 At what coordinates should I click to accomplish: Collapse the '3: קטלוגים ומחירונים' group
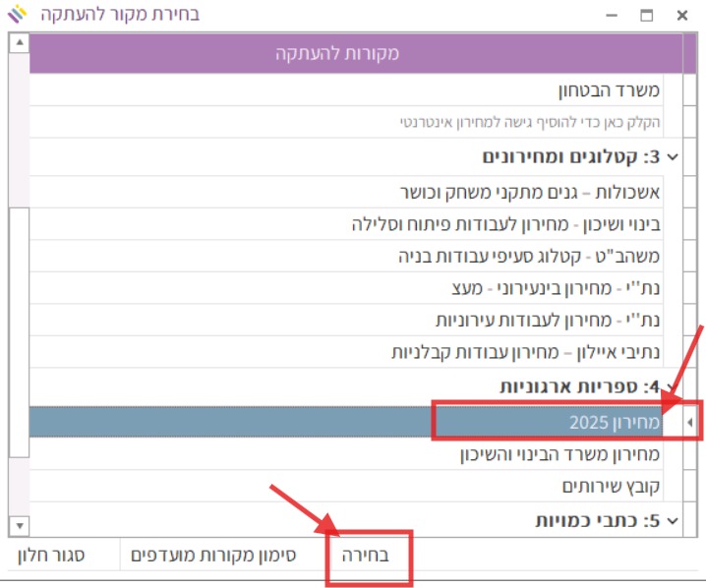click(x=673, y=156)
